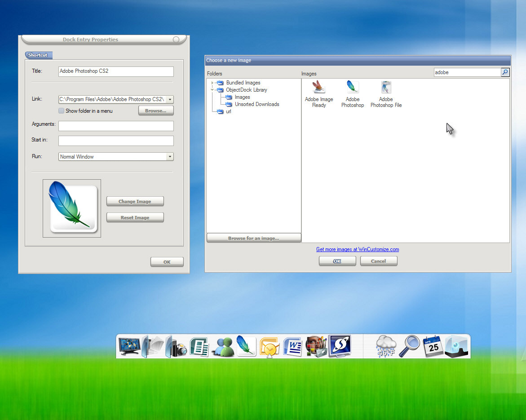
Task: Click the image search field containing adobe
Action: pos(467,72)
